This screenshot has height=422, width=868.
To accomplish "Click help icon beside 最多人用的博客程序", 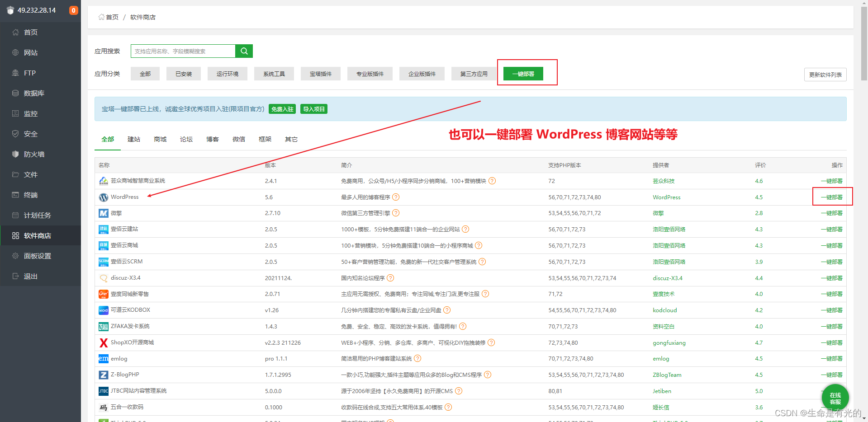I will coord(396,197).
